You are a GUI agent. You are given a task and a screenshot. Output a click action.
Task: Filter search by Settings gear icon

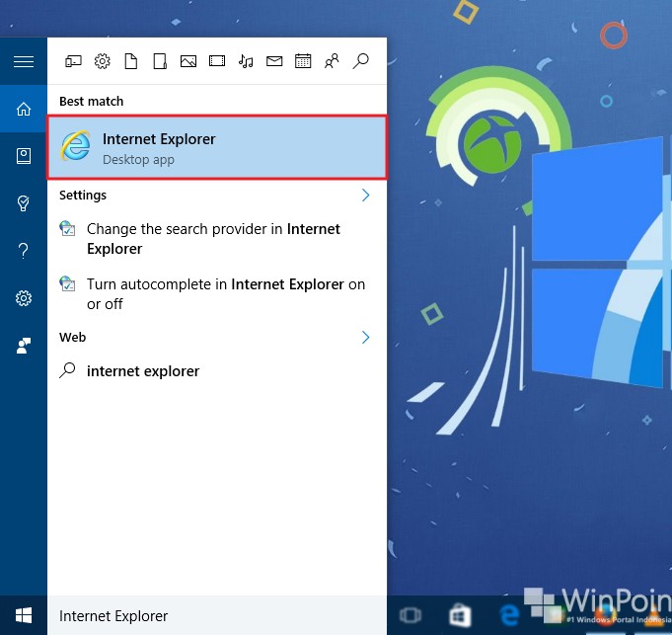click(x=102, y=61)
